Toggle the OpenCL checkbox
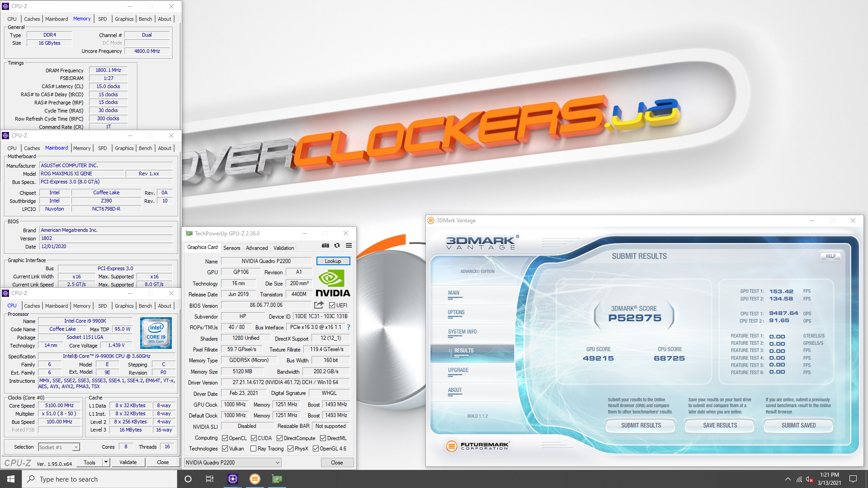868x488 pixels. 225,438
